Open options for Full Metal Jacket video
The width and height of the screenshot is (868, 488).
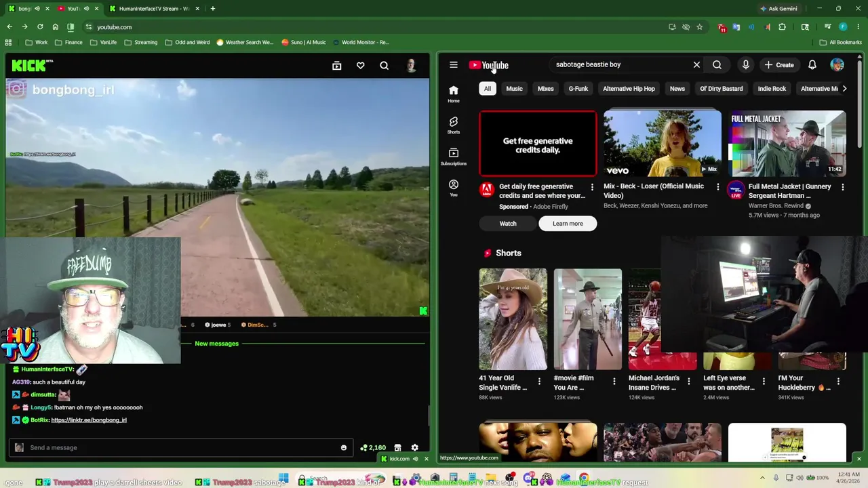pyautogui.click(x=843, y=187)
